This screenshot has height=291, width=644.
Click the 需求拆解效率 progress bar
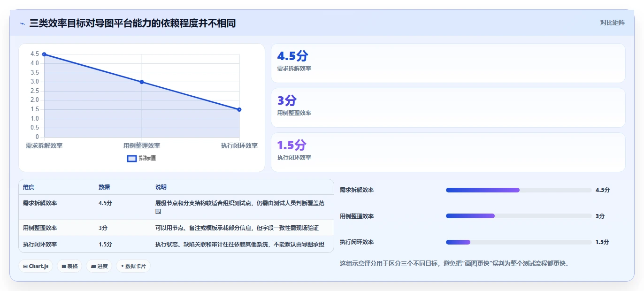(519, 190)
